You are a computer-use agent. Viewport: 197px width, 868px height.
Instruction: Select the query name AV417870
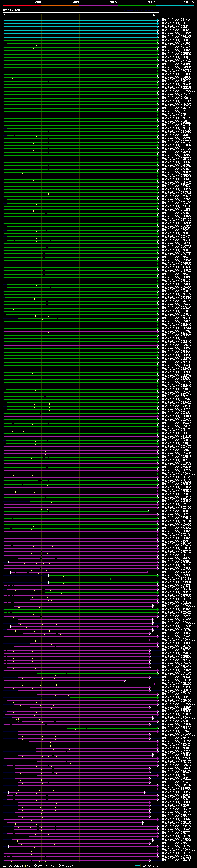[x=11, y=10]
